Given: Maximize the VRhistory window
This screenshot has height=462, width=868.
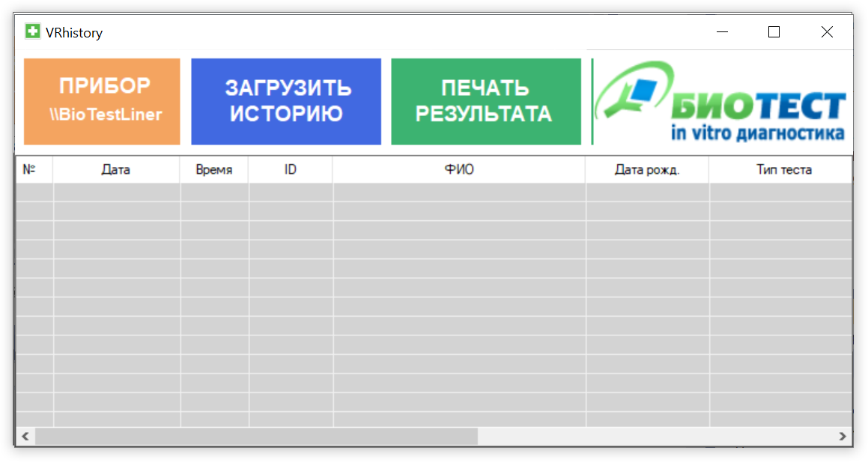Looking at the screenshot, I should (774, 32).
